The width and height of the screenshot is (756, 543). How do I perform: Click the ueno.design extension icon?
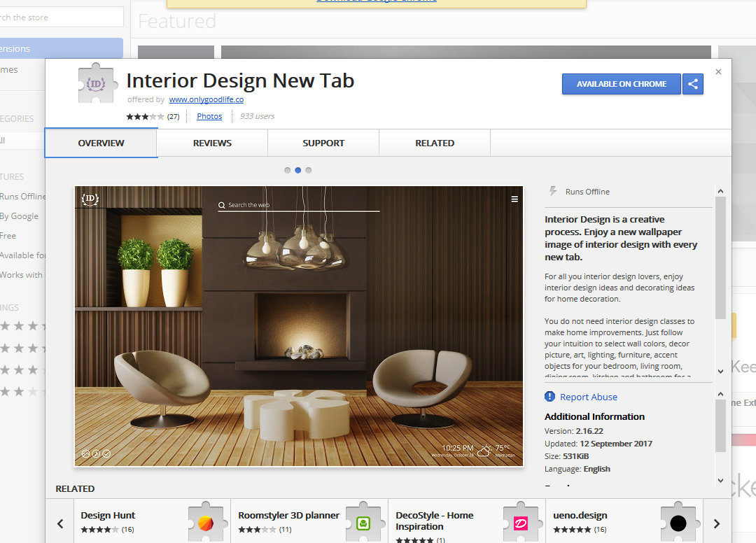click(x=678, y=523)
